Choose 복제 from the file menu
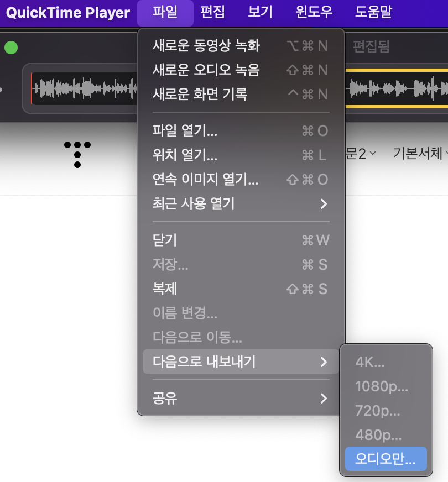The image size is (448, 482). tap(241, 289)
